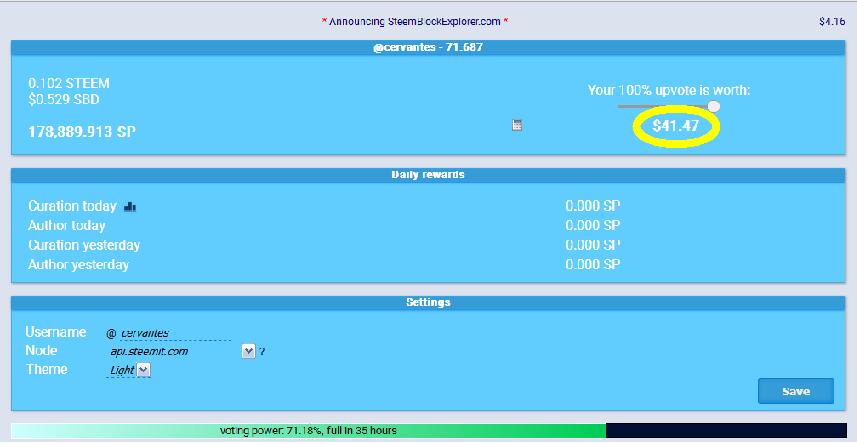Screen dimensions: 857x444
Task: Click the Curation today 0.000 SP value
Action: (593, 206)
